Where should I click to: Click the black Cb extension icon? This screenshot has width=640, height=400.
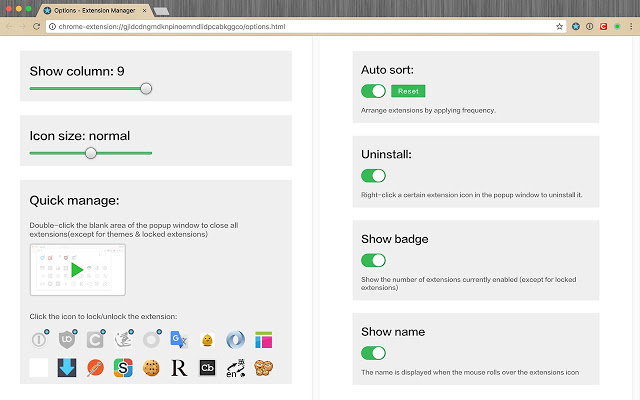click(x=207, y=368)
